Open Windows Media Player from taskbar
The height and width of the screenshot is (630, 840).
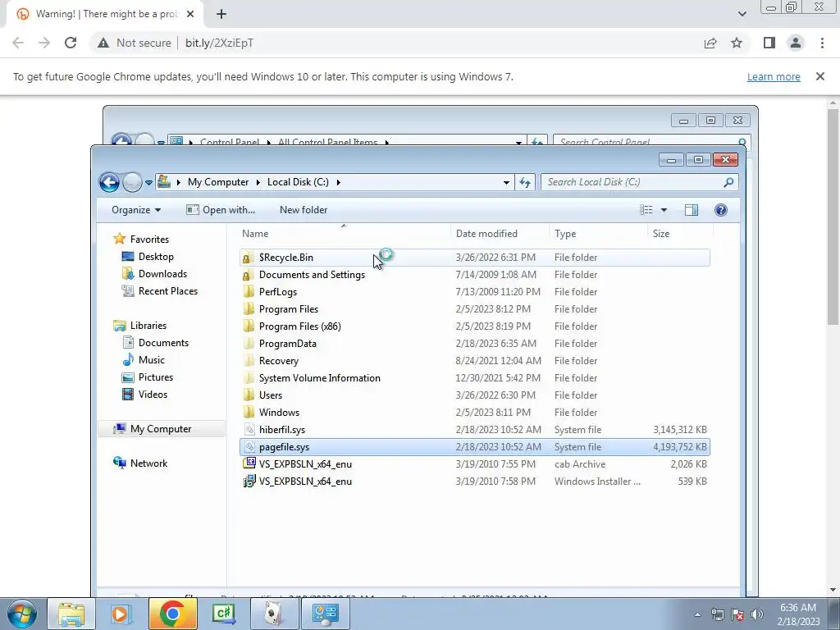121,614
